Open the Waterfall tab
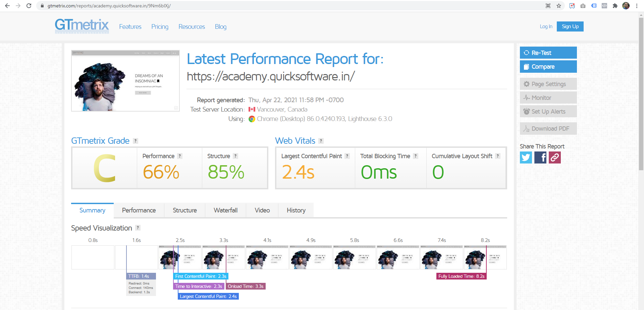The height and width of the screenshot is (310, 644). click(226, 210)
